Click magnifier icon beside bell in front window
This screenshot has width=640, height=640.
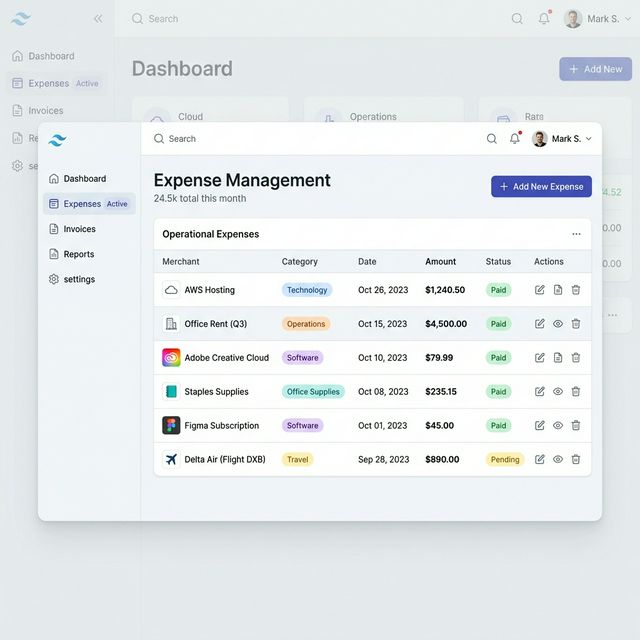click(x=491, y=139)
